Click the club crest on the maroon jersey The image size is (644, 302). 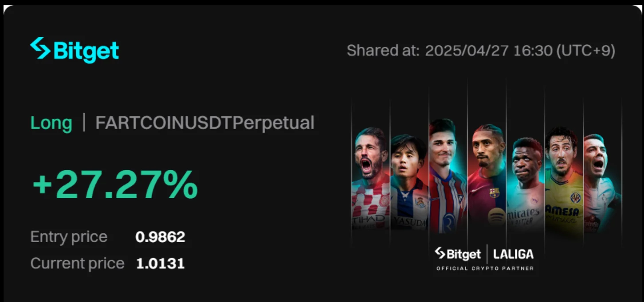494,192
